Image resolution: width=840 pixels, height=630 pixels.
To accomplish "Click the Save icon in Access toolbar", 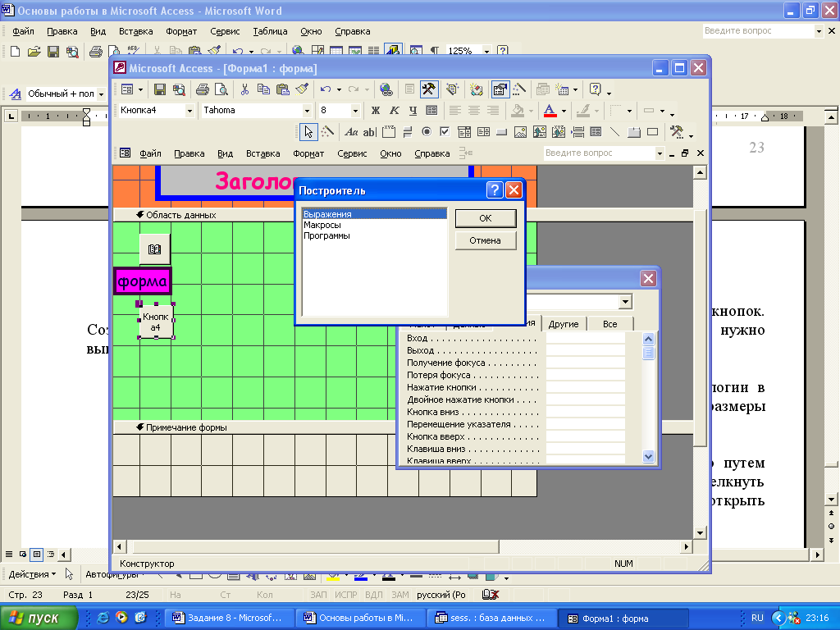I will [x=160, y=89].
